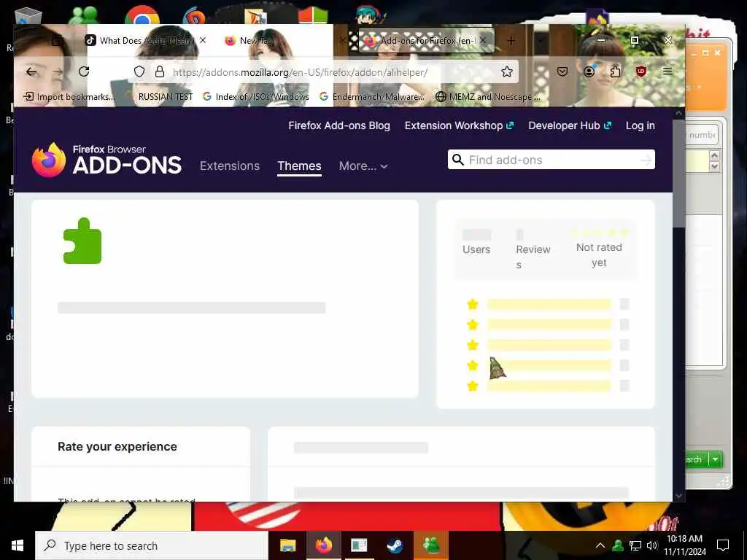Click the Firefox Browser ADD-ONS logo
747x560 pixels.
tap(107, 160)
